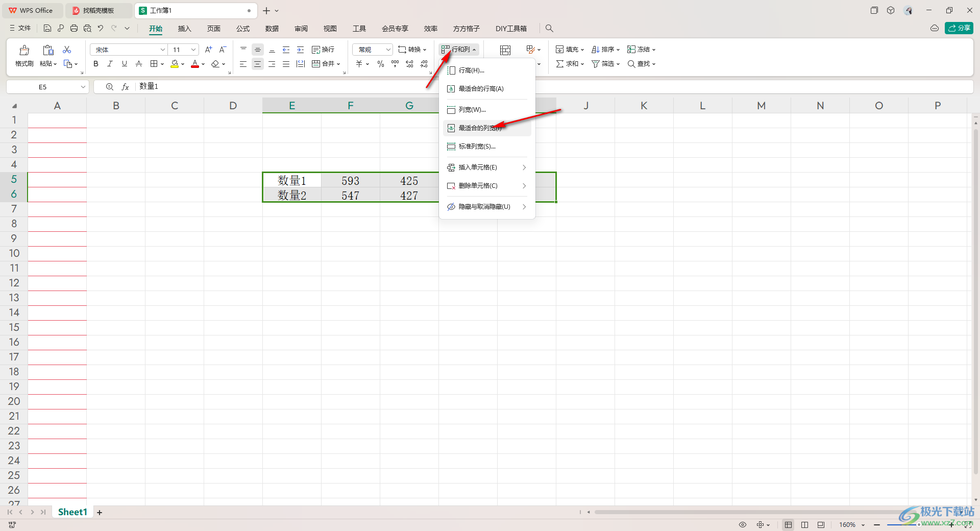Click column header K
This screenshot has width=980, height=531.
pyautogui.click(x=644, y=106)
